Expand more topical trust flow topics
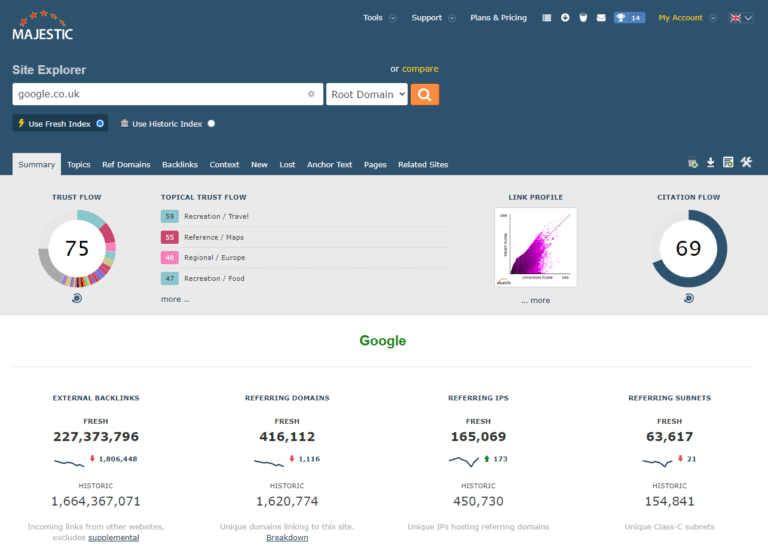Image resolution: width=768 pixels, height=548 pixels. click(175, 299)
